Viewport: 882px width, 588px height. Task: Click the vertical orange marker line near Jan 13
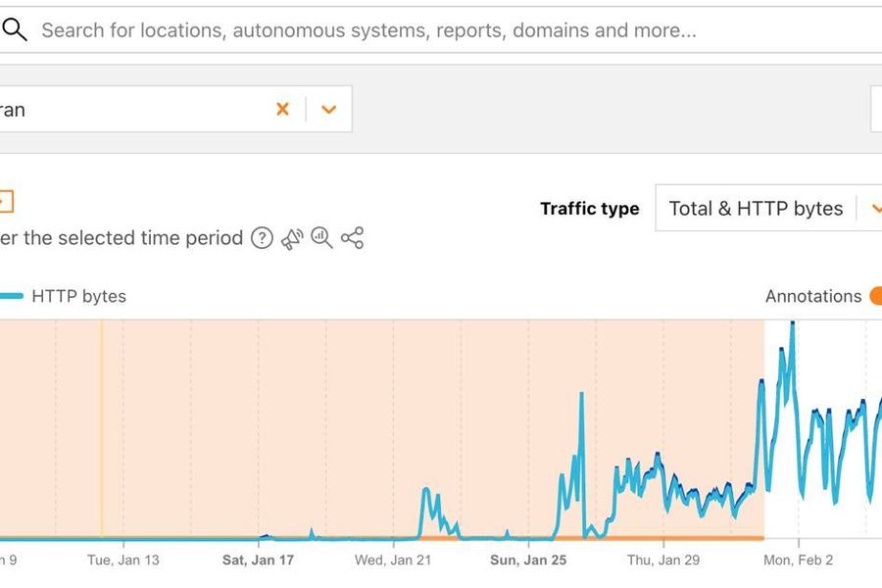(102, 429)
